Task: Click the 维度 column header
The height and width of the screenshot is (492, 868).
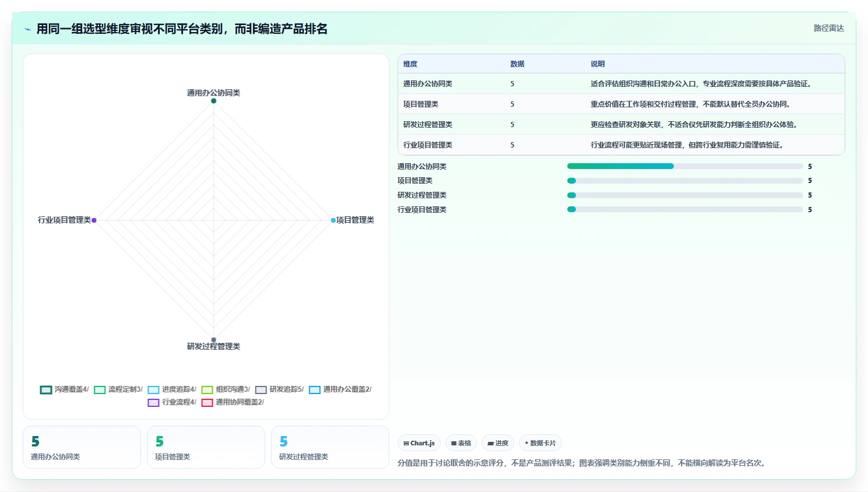Action: coord(410,64)
